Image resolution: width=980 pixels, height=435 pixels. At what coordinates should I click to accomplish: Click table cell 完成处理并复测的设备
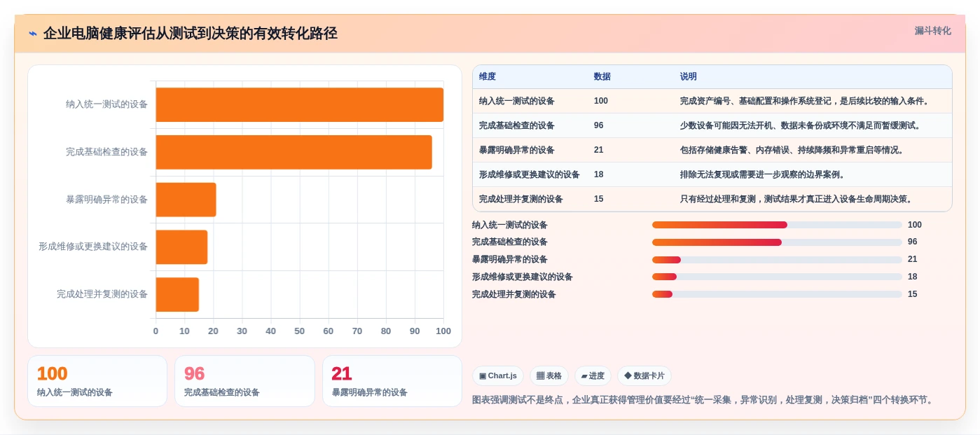[521, 199]
